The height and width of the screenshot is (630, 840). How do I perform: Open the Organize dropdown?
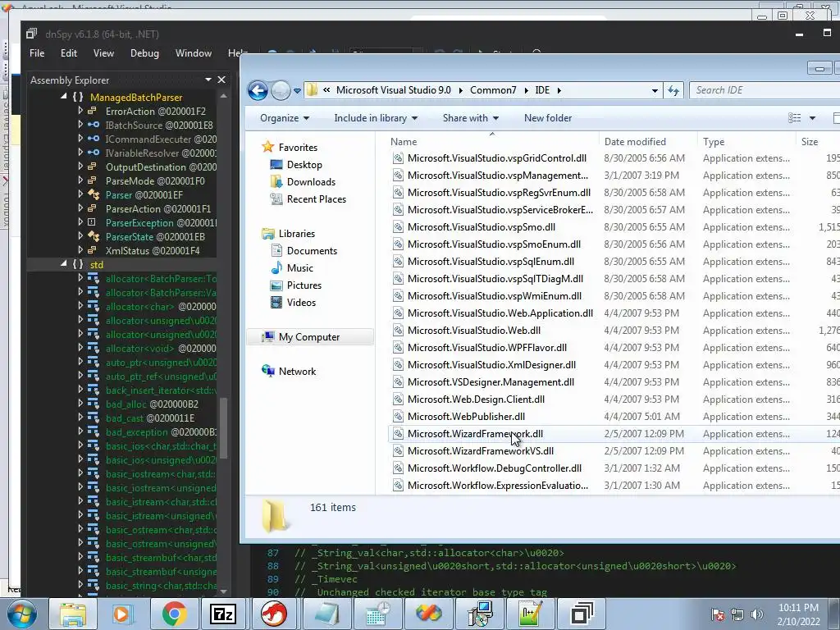click(285, 118)
